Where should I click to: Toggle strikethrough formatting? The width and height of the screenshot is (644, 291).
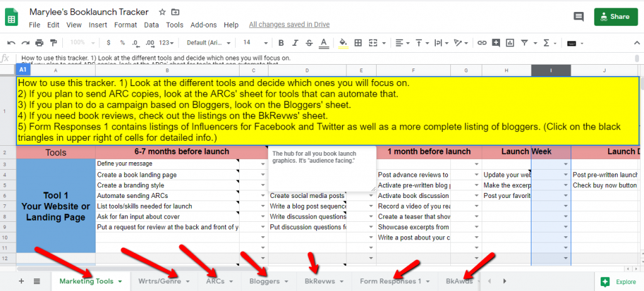pyautogui.click(x=309, y=43)
